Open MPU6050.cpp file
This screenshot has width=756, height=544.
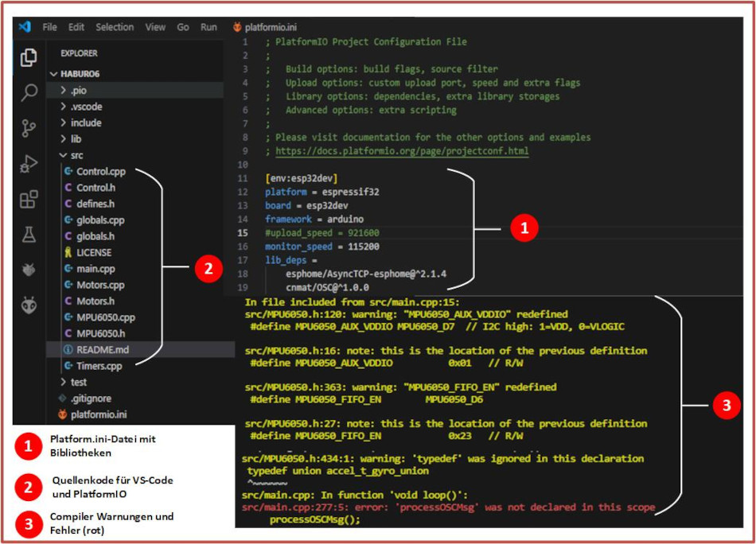coord(100,317)
